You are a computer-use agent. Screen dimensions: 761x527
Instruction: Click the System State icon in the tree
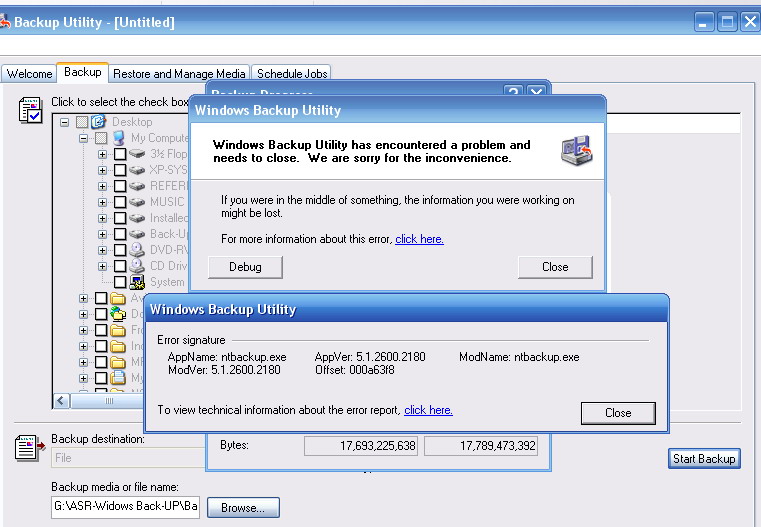pos(137,282)
